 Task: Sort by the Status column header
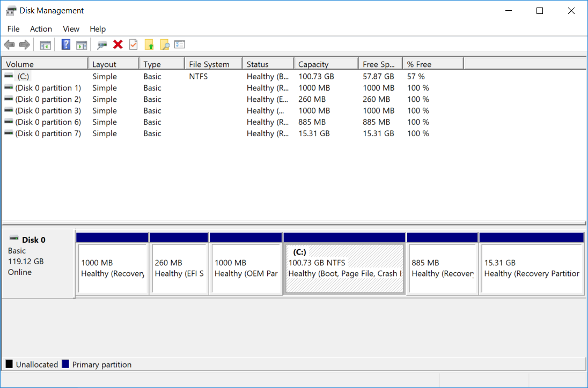tap(268, 64)
